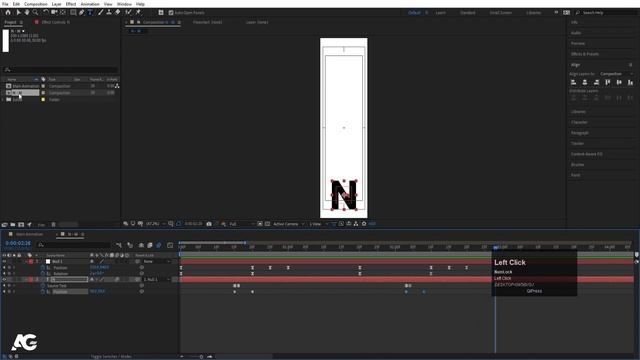The width and height of the screenshot is (640, 360).
Task: Open Align Layers to Composition dropdown
Action: point(617,74)
